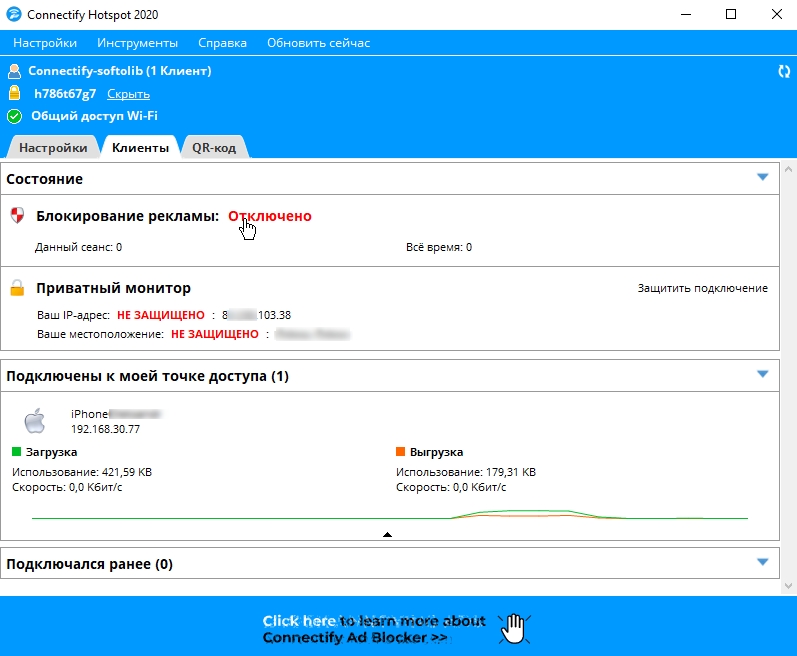Collapse Подключены к моей точке доступа section
Screen dimensions: 797x656
(762, 374)
